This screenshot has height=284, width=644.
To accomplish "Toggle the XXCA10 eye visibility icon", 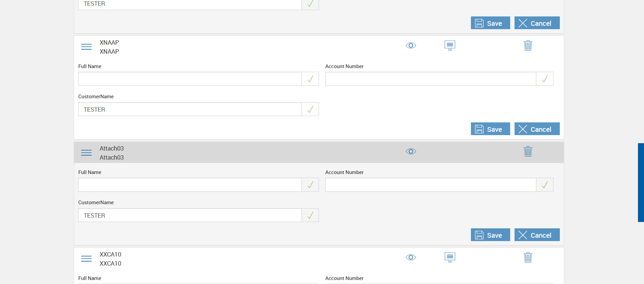I will point(411,257).
